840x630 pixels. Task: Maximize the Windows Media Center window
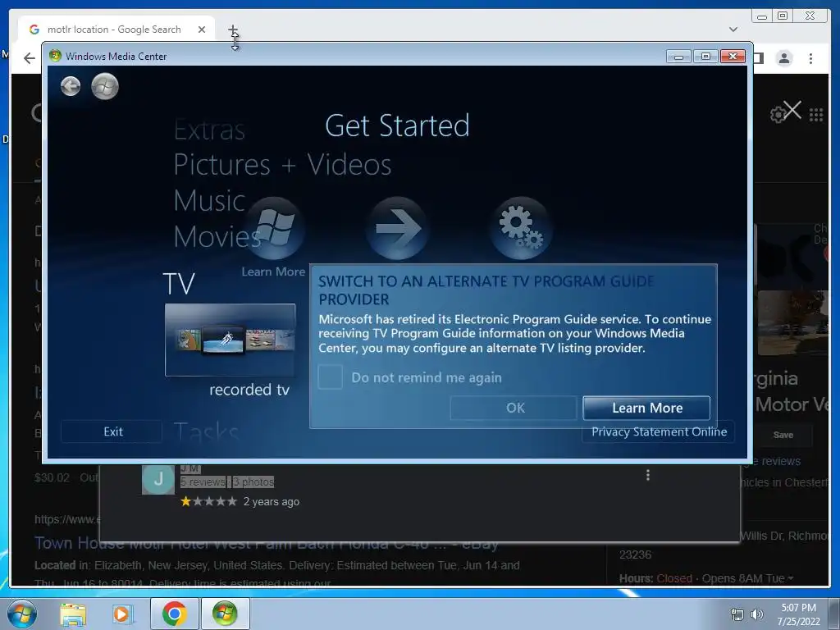pos(706,57)
